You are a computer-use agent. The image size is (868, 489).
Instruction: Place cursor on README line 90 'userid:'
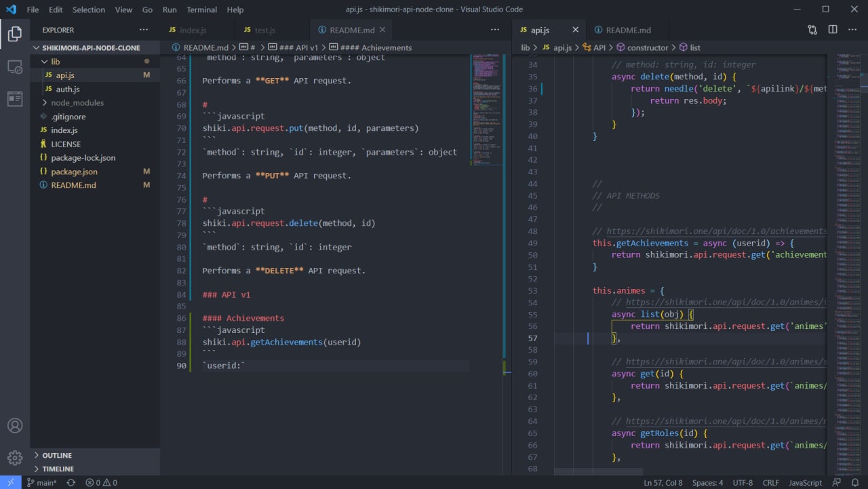224,366
